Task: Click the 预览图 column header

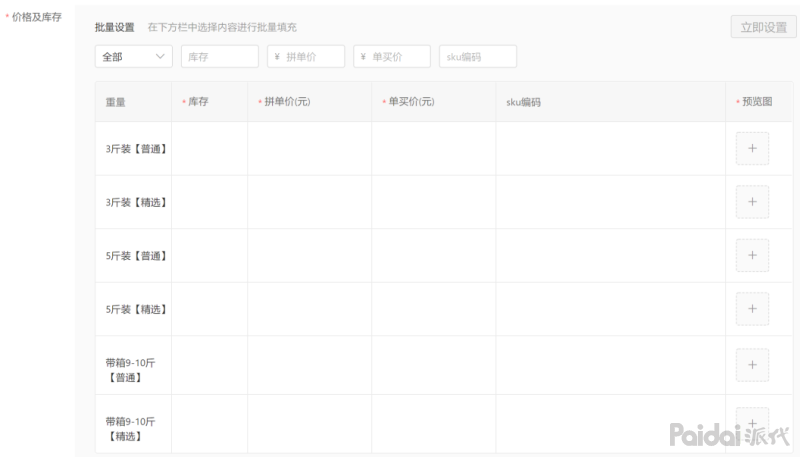Action: click(757, 102)
